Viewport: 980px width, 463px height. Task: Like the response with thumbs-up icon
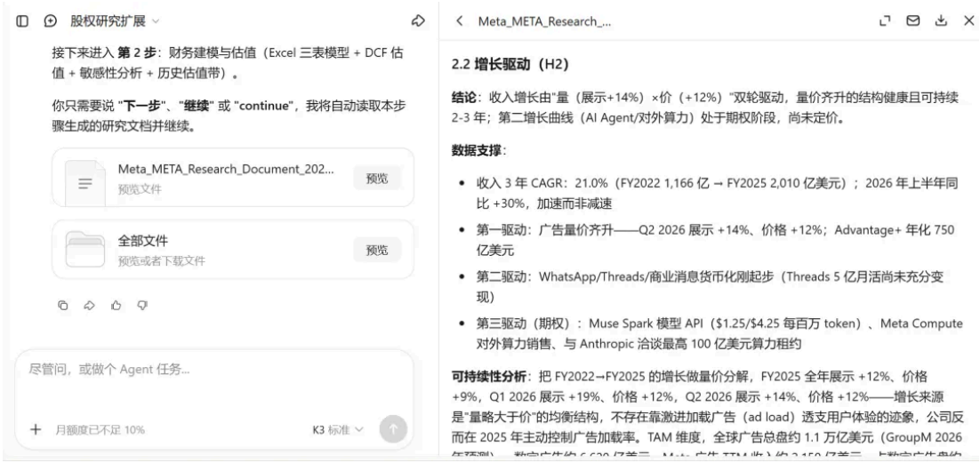116,305
